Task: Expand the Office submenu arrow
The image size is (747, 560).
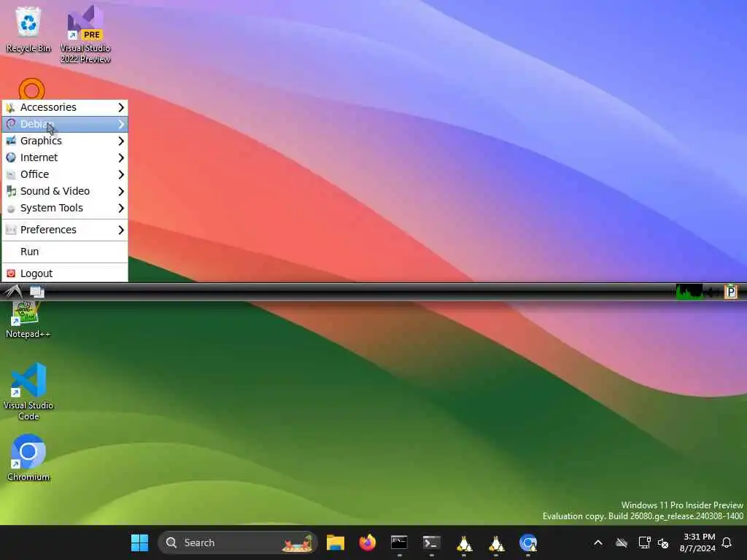Action: tap(121, 175)
